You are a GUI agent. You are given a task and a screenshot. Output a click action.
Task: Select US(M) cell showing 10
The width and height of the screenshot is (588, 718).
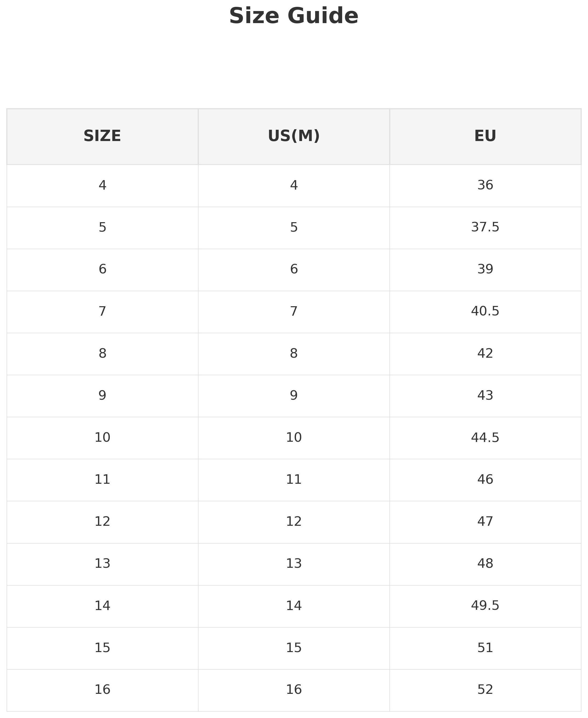coord(294,438)
